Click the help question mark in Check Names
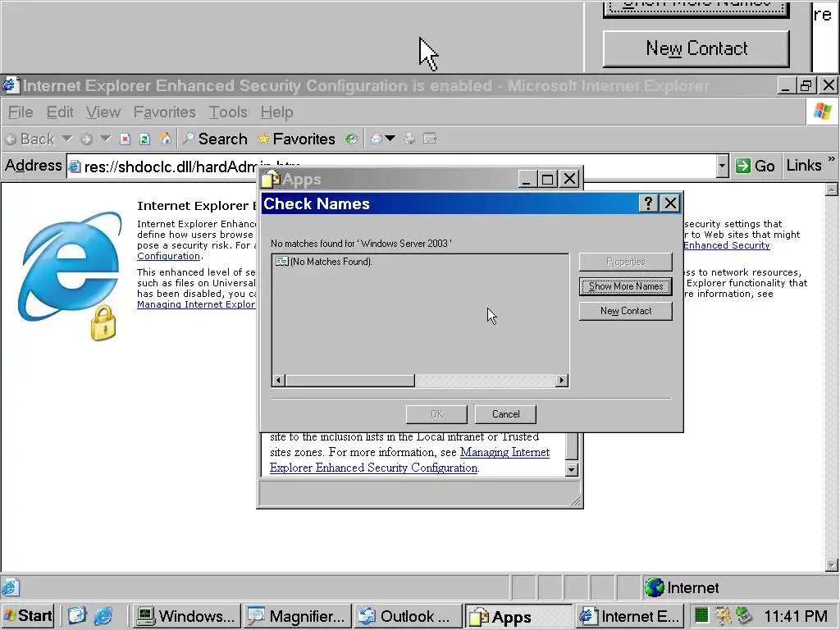This screenshot has width=840, height=630. 648,203
